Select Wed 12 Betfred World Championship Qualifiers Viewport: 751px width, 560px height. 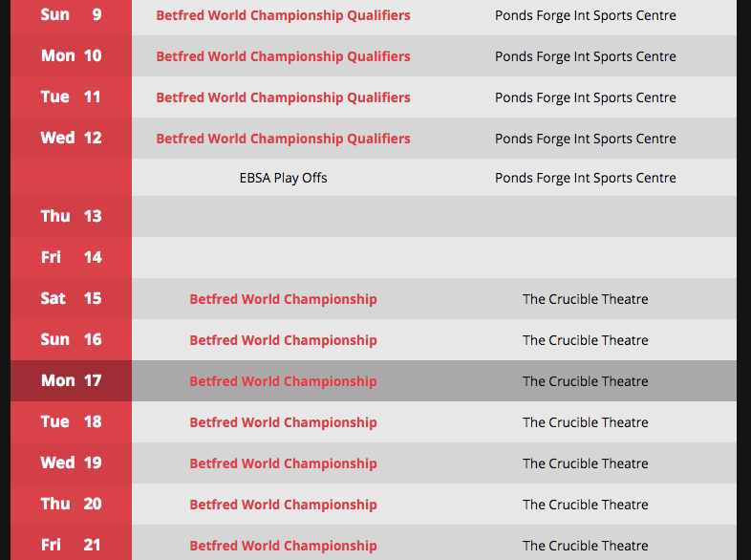[x=283, y=139]
